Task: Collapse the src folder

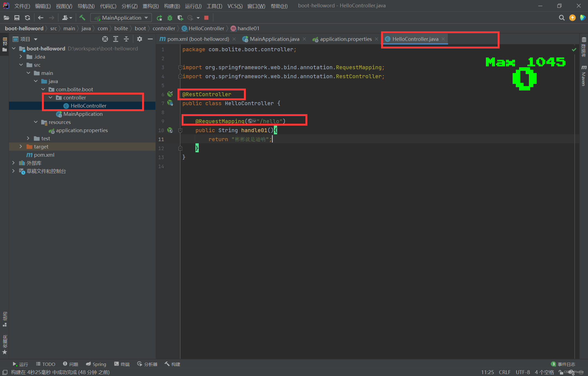Action: coord(21,65)
